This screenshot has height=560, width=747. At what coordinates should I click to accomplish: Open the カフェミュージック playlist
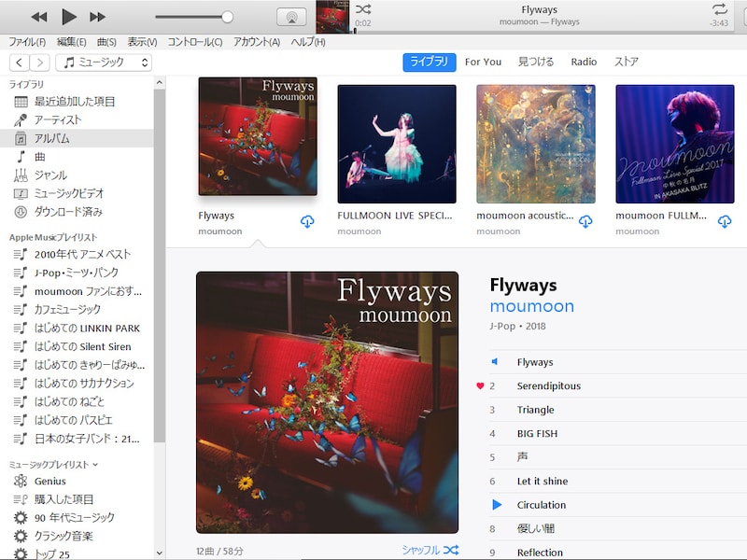pyautogui.click(x=77, y=310)
